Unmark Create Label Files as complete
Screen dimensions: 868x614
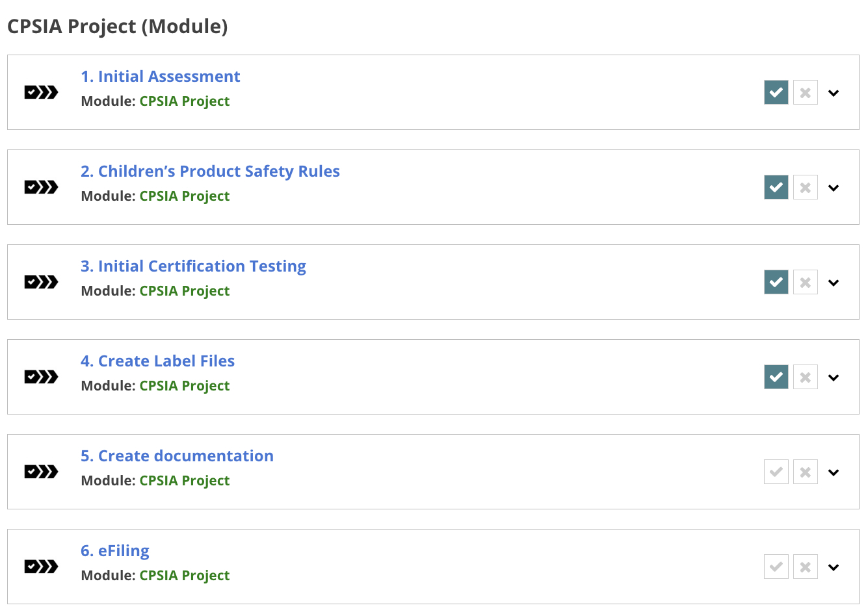coord(776,377)
